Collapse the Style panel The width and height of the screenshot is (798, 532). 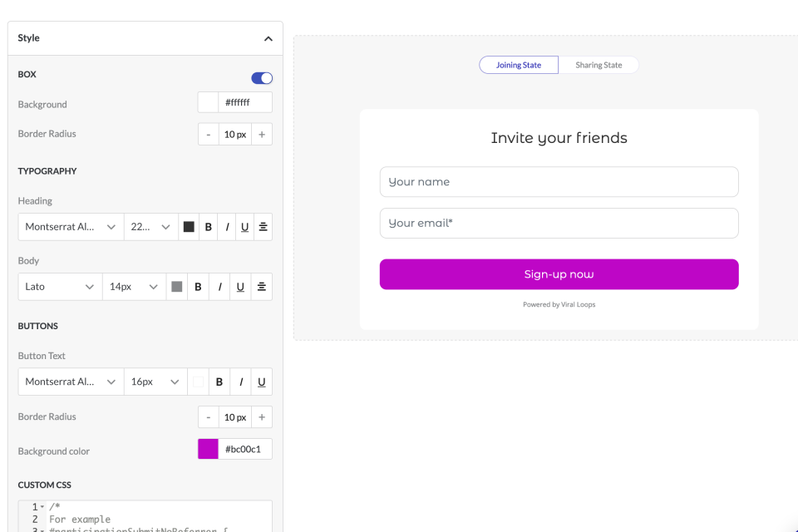[268, 38]
